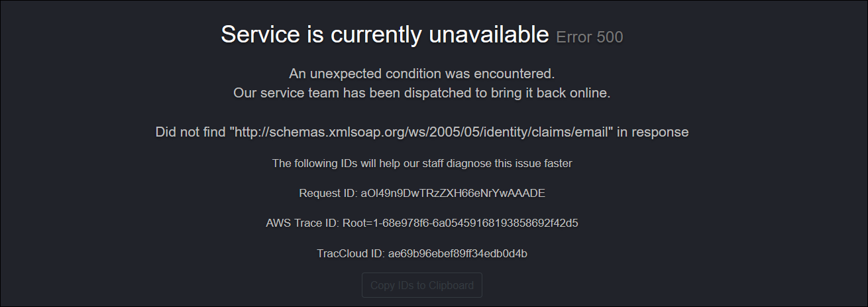Select the Request ID value aOl49n9DwTRzZXH66eNrYwAAADE
Viewport: 868px width, 307px height.
pos(453,194)
